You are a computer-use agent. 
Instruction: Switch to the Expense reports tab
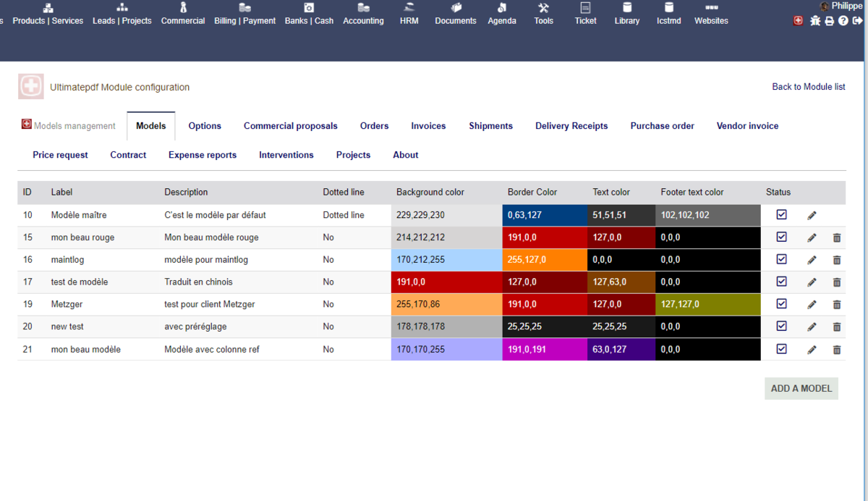click(203, 155)
